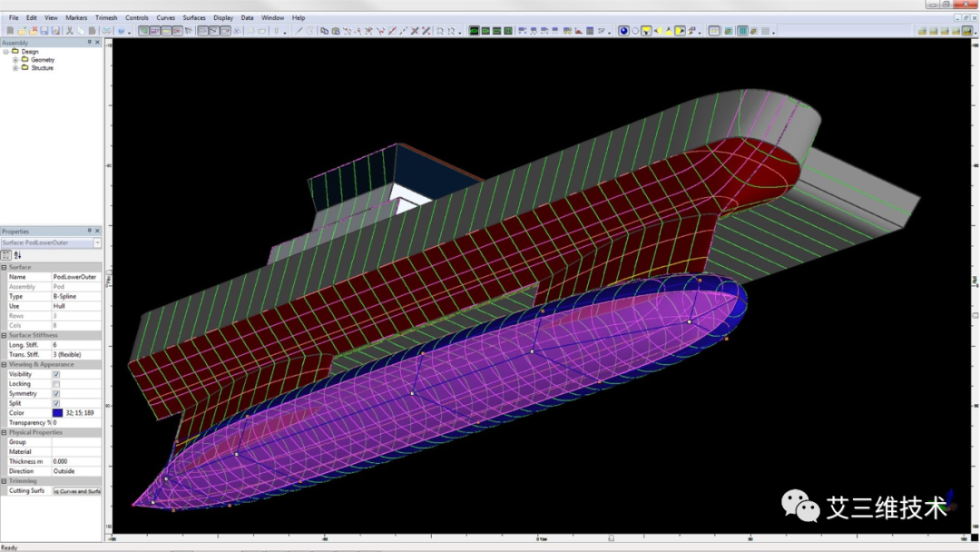Image resolution: width=980 pixels, height=552 pixels.
Task: Collapse the Design tree node
Action: (x=6, y=52)
